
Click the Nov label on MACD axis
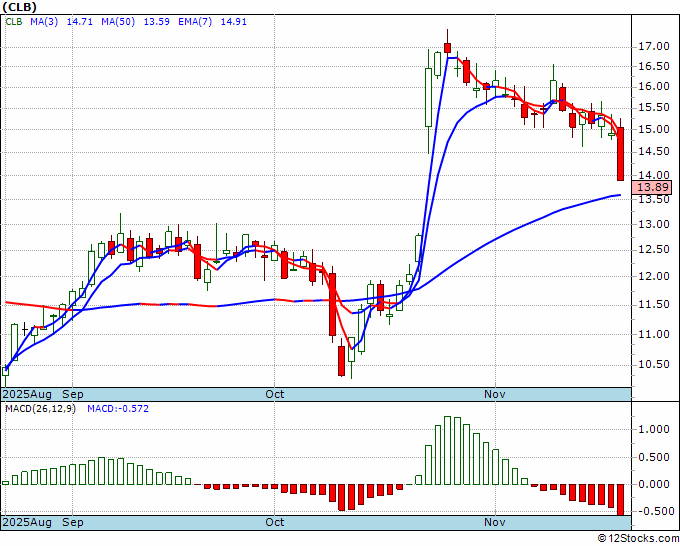pos(495,522)
